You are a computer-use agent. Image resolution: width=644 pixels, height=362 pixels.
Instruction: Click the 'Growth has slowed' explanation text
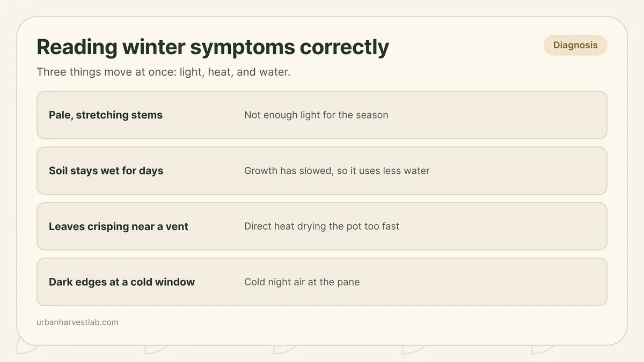[x=336, y=171]
